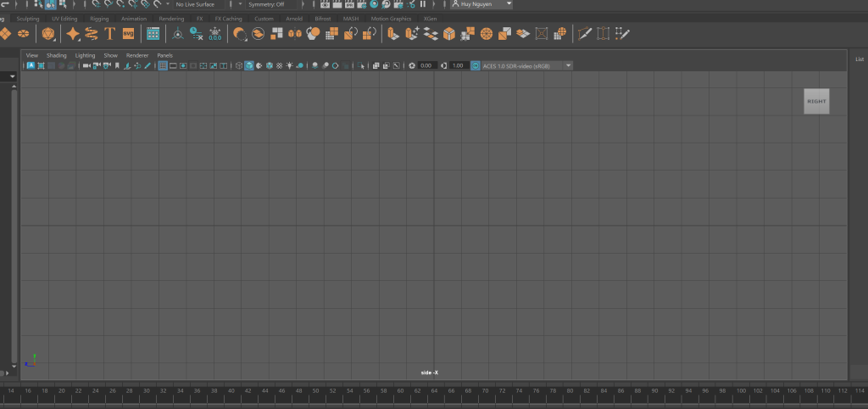Open the ACES 1.0 SDR-video view transform dropdown

527,65
